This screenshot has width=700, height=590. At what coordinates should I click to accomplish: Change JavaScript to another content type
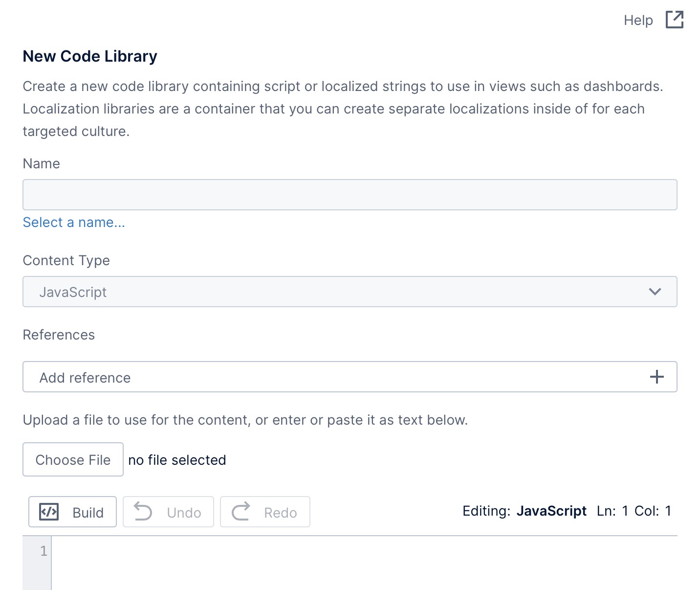pyautogui.click(x=350, y=292)
